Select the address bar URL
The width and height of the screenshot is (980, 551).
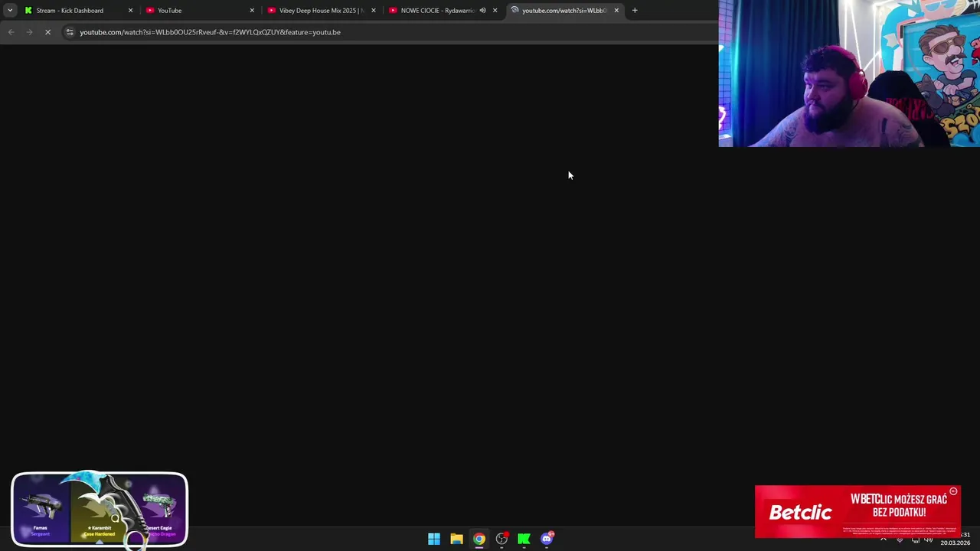click(x=210, y=32)
